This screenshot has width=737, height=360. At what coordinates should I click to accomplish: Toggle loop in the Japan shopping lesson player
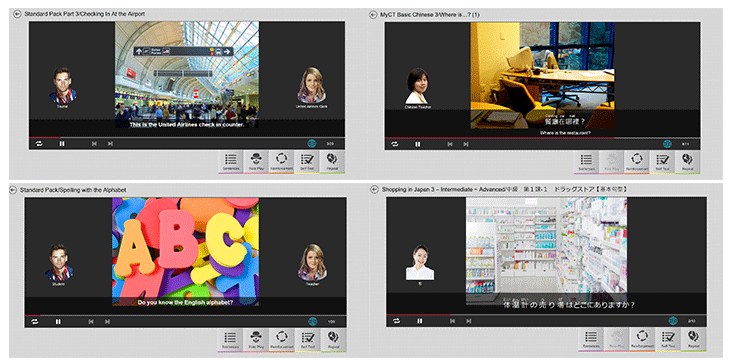click(x=397, y=321)
